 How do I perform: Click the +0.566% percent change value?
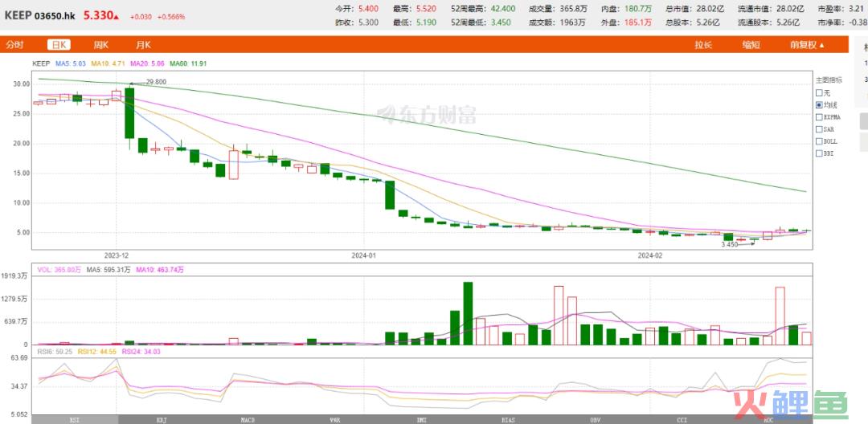tap(172, 17)
